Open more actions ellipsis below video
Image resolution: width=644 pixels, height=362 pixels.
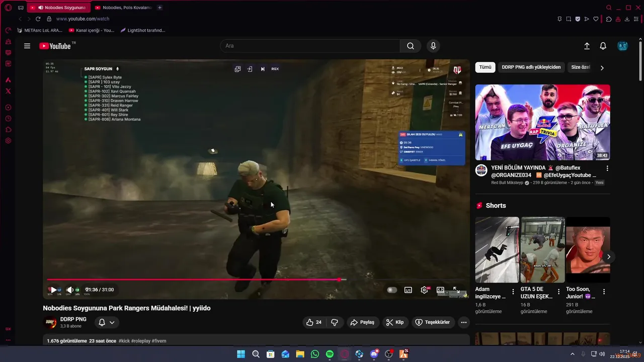pyautogui.click(x=464, y=322)
